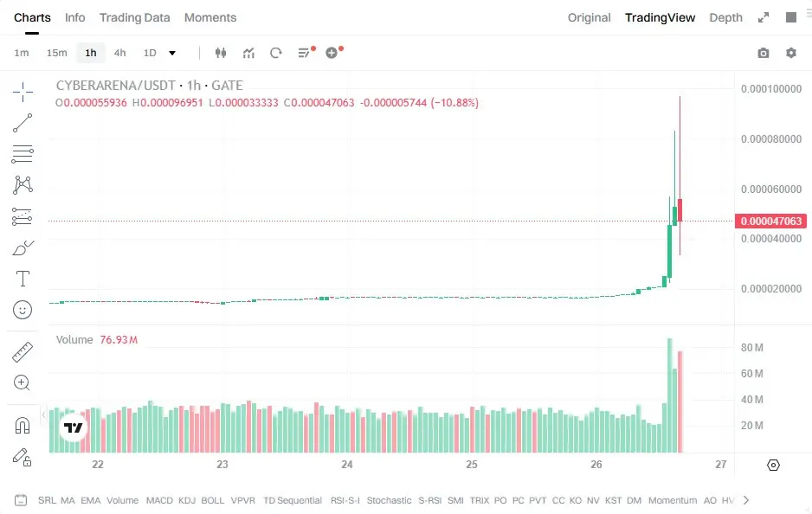Open the Trading Data tab
The height and width of the screenshot is (514, 812).
click(x=135, y=17)
